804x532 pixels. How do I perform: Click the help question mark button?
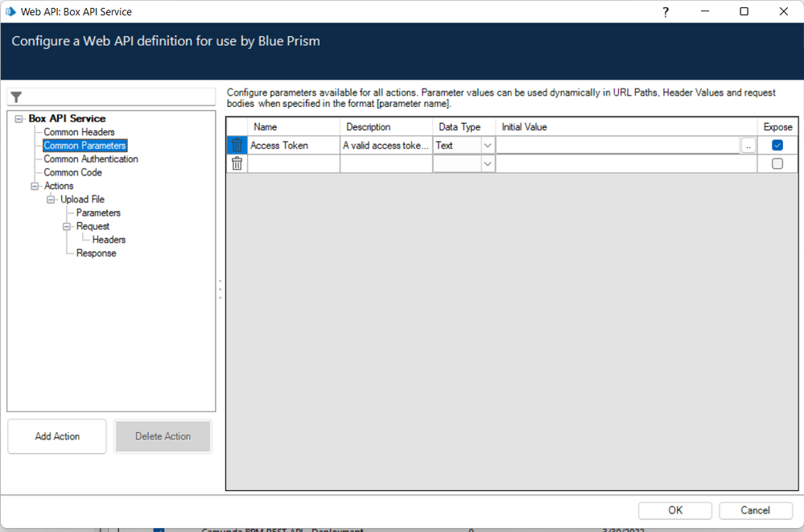pos(666,12)
